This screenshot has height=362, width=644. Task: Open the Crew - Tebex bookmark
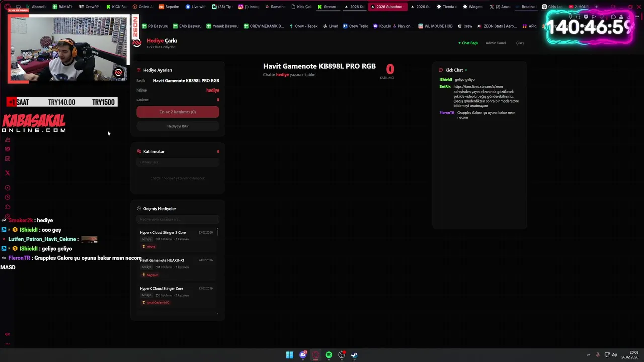(x=303, y=26)
